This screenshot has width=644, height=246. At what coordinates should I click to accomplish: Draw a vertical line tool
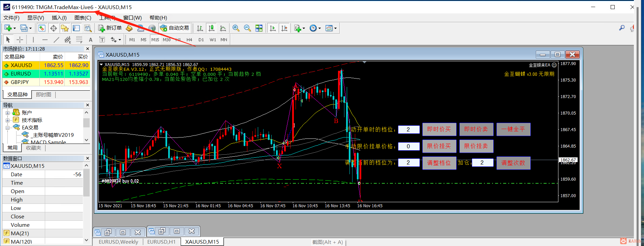(x=33, y=40)
